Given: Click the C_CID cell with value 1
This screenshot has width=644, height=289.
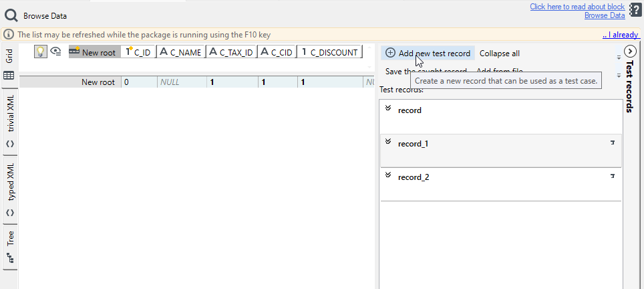Looking at the screenshot, I should 278,82.
